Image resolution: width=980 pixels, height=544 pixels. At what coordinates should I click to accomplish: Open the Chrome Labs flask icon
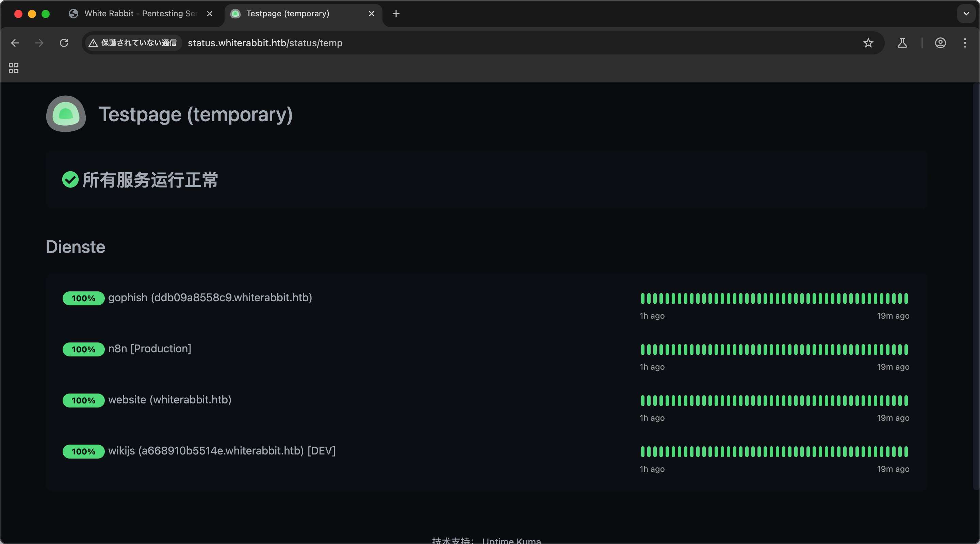pyautogui.click(x=902, y=43)
